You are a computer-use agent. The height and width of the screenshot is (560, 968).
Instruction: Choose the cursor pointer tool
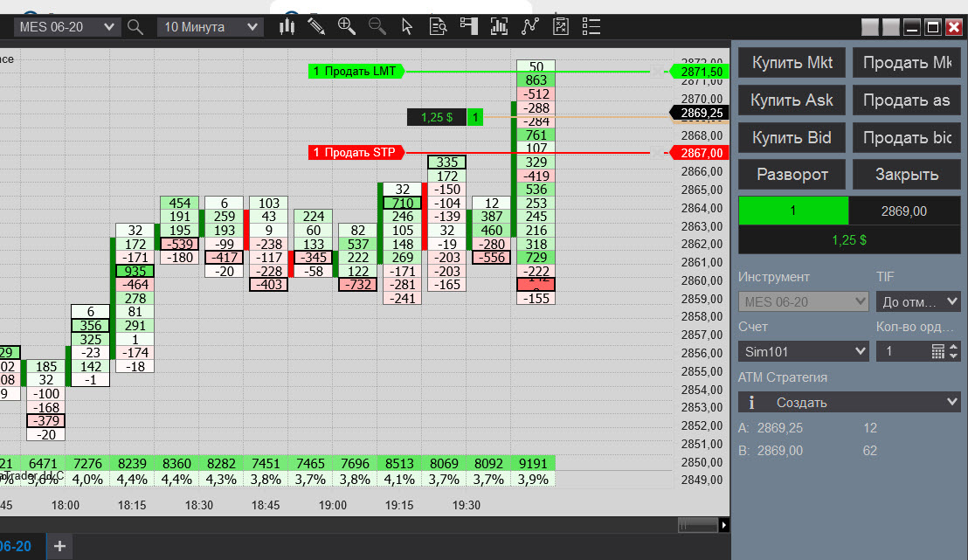pyautogui.click(x=407, y=26)
